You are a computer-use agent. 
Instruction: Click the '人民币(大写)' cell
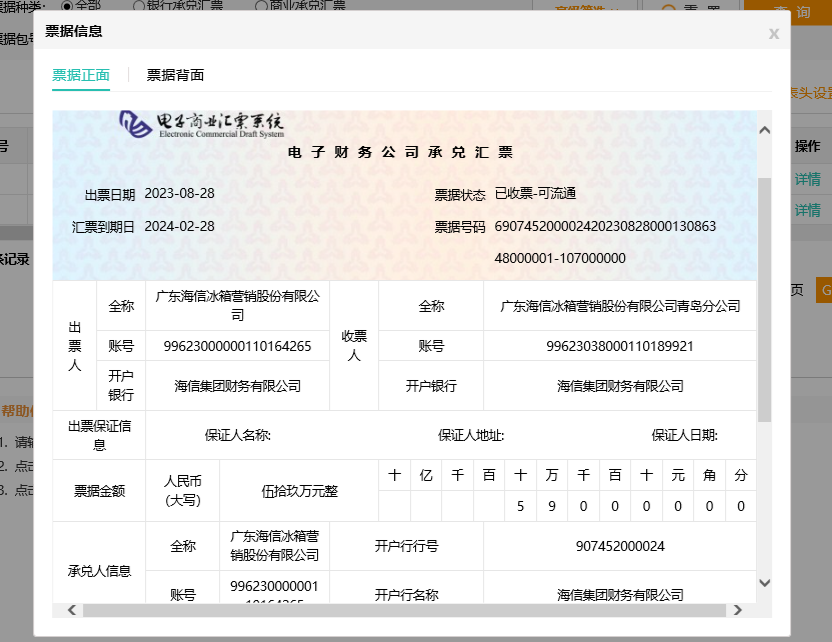(x=183, y=491)
